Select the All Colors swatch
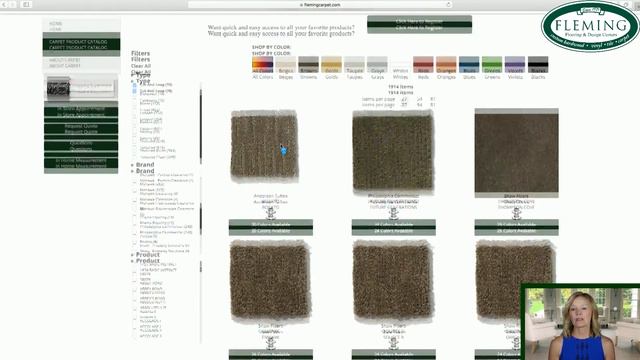Viewport: 640px width, 360px height. 262,64
